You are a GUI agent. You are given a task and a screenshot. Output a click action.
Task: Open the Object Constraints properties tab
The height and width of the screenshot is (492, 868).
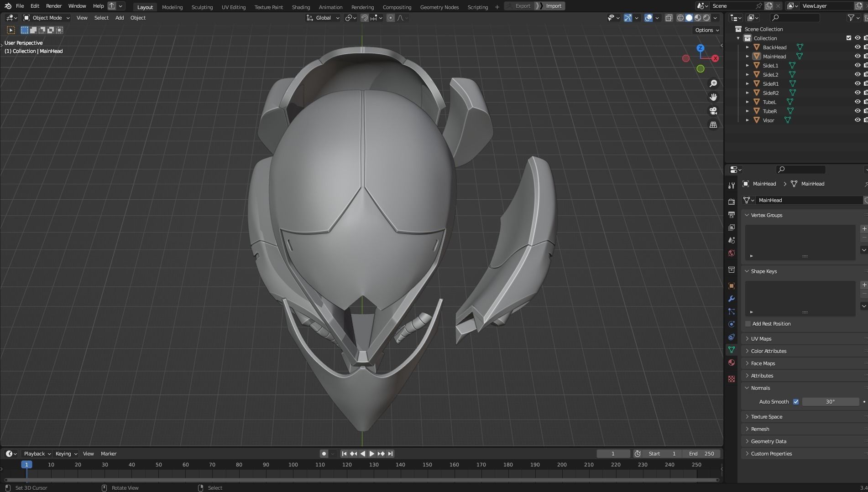click(732, 337)
